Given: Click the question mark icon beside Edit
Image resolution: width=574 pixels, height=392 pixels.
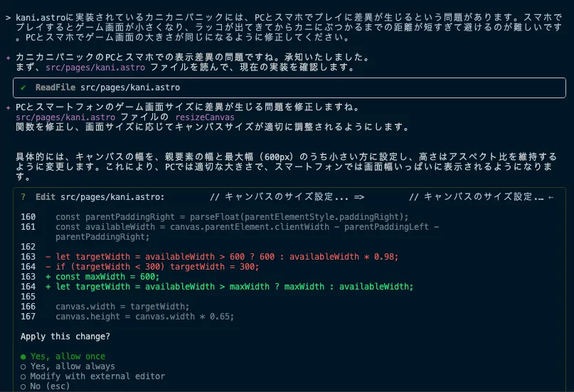Looking at the screenshot, I should (x=23, y=197).
